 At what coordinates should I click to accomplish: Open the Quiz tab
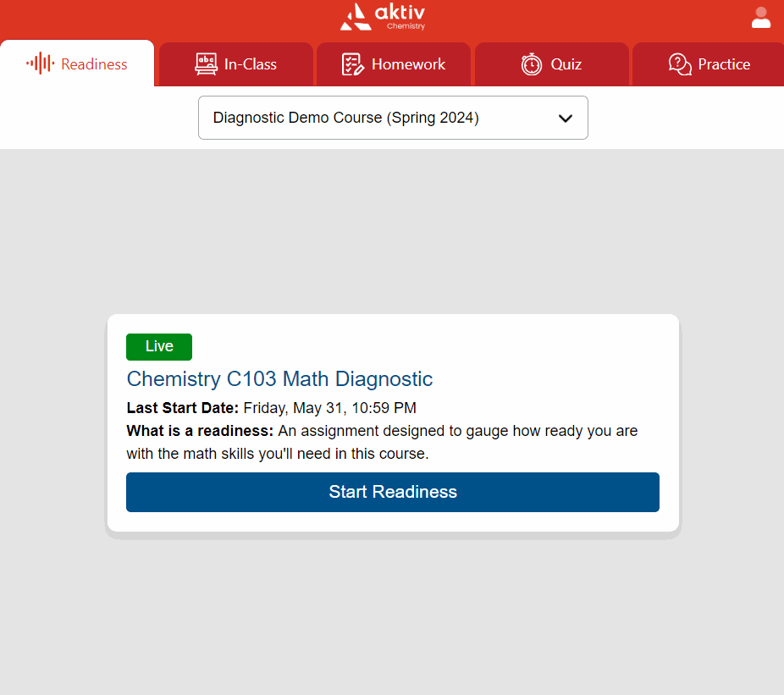click(566, 64)
